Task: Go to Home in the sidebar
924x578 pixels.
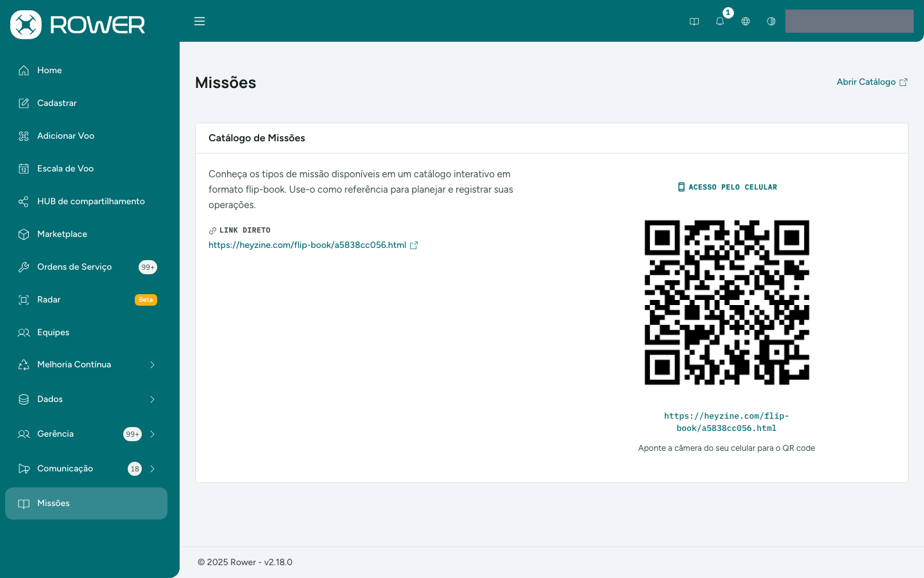Action: tap(86, 70)
